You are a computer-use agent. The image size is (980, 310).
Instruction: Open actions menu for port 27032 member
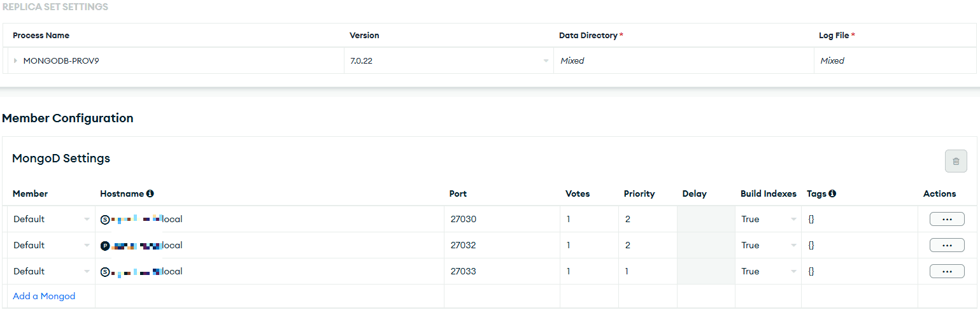coord(946,245)
